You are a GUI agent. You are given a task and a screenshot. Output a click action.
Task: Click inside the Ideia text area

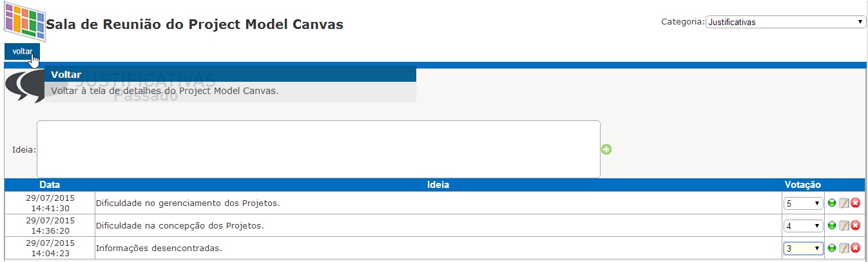(318, 149)
